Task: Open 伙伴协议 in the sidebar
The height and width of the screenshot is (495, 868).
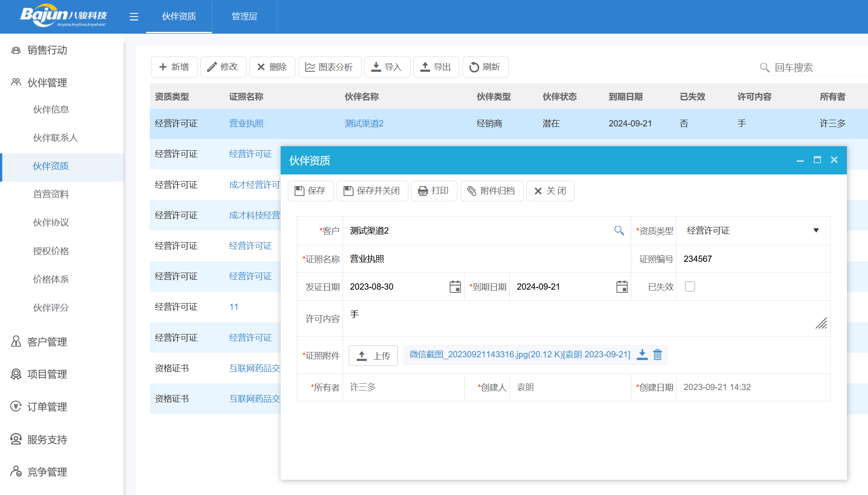Action: tap(51, 222)
